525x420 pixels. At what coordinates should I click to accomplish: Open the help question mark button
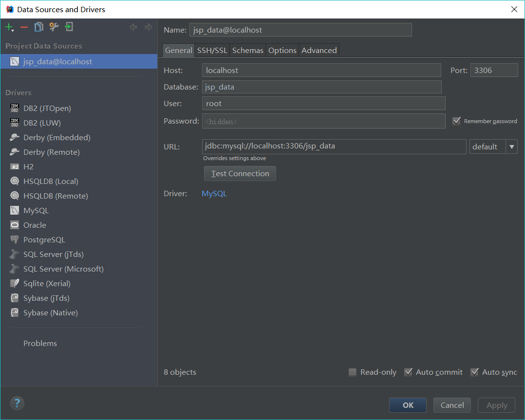[17, 403]
